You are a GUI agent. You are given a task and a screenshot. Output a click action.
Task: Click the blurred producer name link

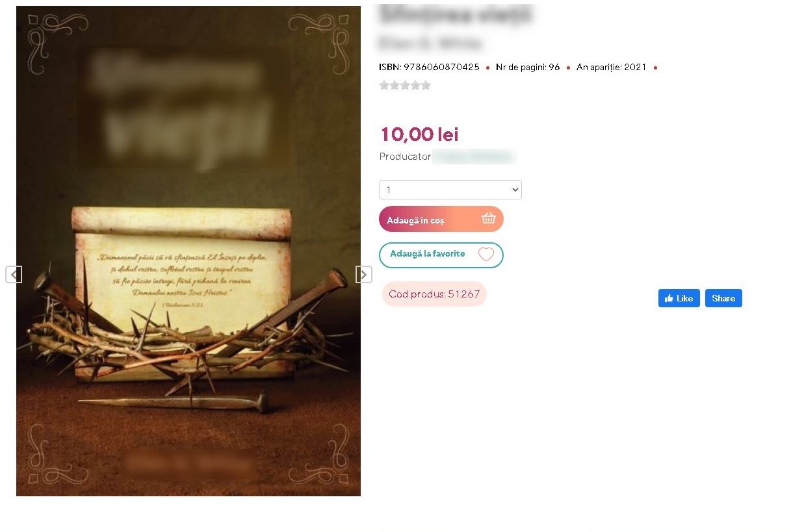point(474,157)
